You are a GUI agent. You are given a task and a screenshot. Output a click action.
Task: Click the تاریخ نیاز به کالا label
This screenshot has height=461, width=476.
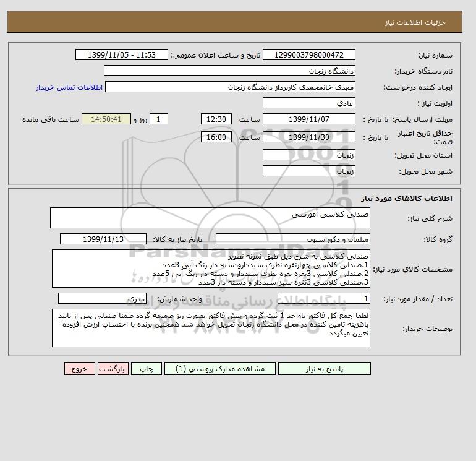tap(177, 239)
